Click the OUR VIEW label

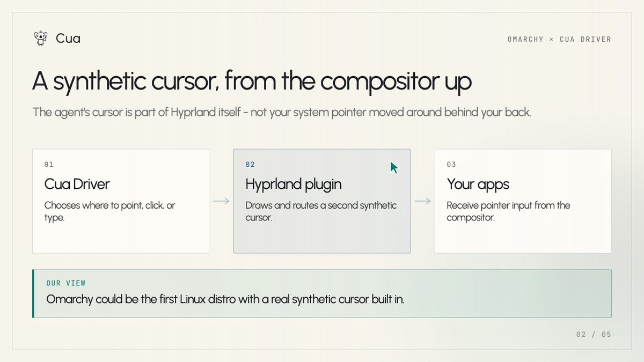point(66,283)
